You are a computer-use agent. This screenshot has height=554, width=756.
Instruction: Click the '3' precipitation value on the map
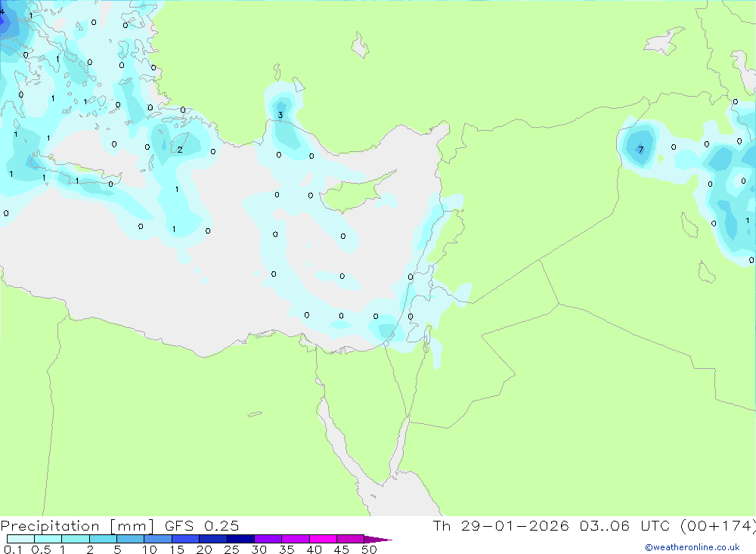280,115
